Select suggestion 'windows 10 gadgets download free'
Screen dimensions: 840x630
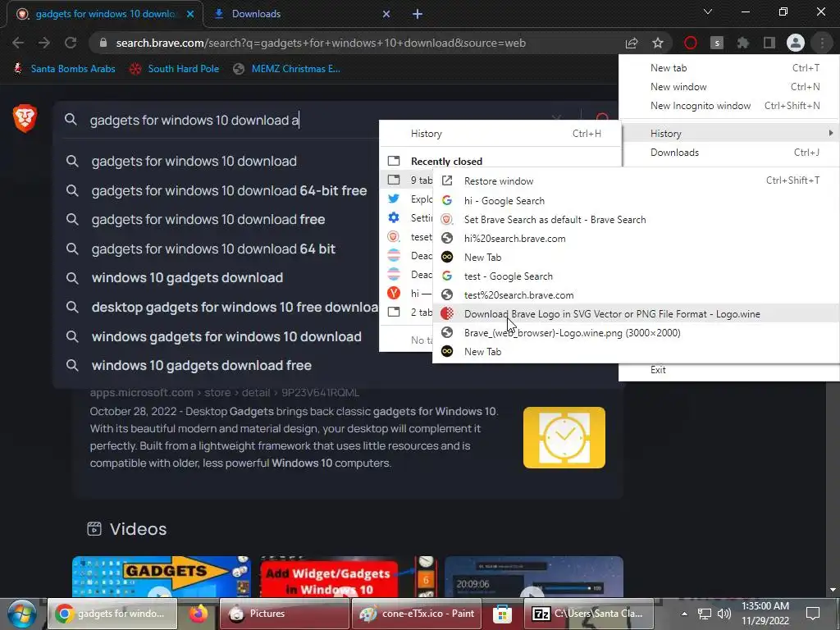coord(217,365)
